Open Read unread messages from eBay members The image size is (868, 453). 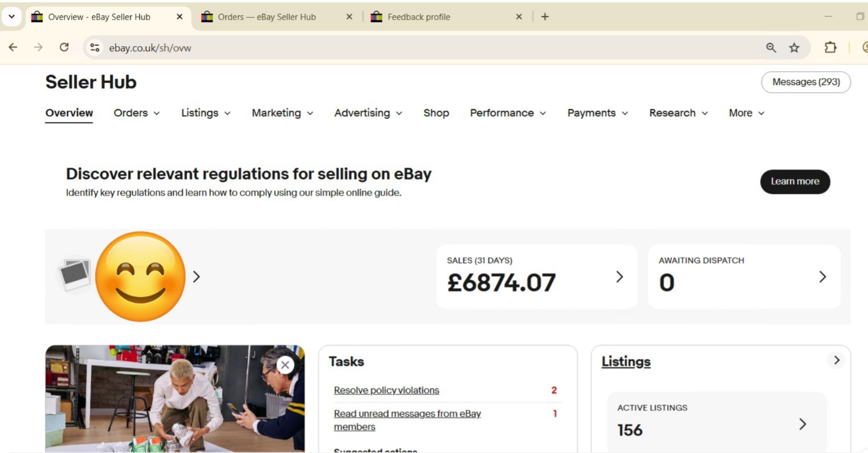[407, 420]
